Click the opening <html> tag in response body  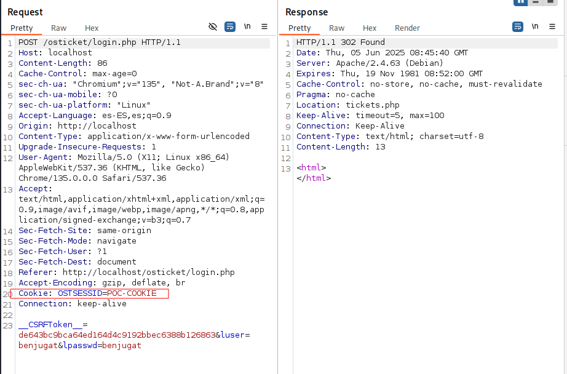coord(311,168)
